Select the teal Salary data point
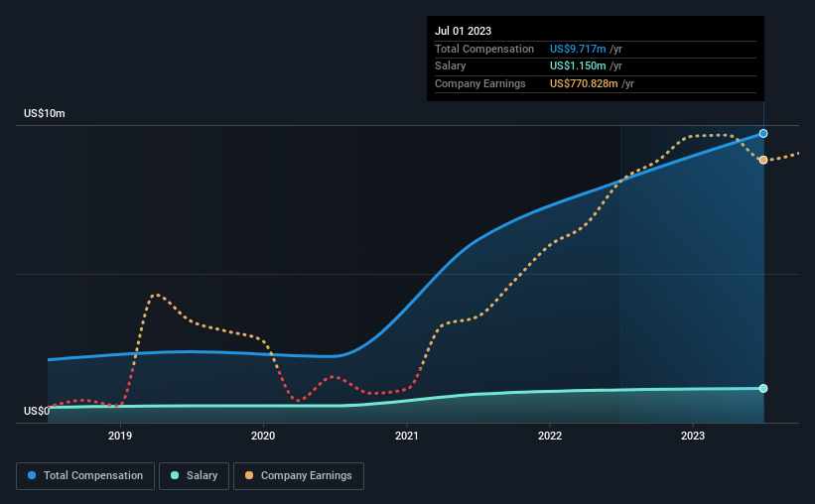 click(x=763, y=389)
